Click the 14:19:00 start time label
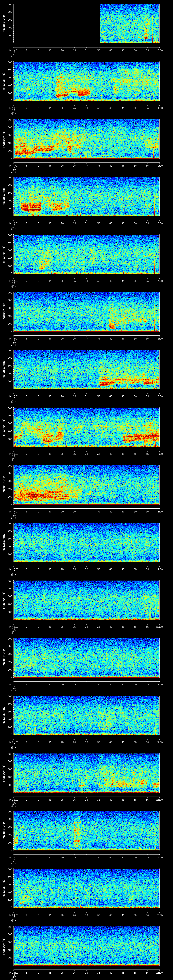This screenshot has height=980, width=173. pyautogui.click(x=13, y=627)
